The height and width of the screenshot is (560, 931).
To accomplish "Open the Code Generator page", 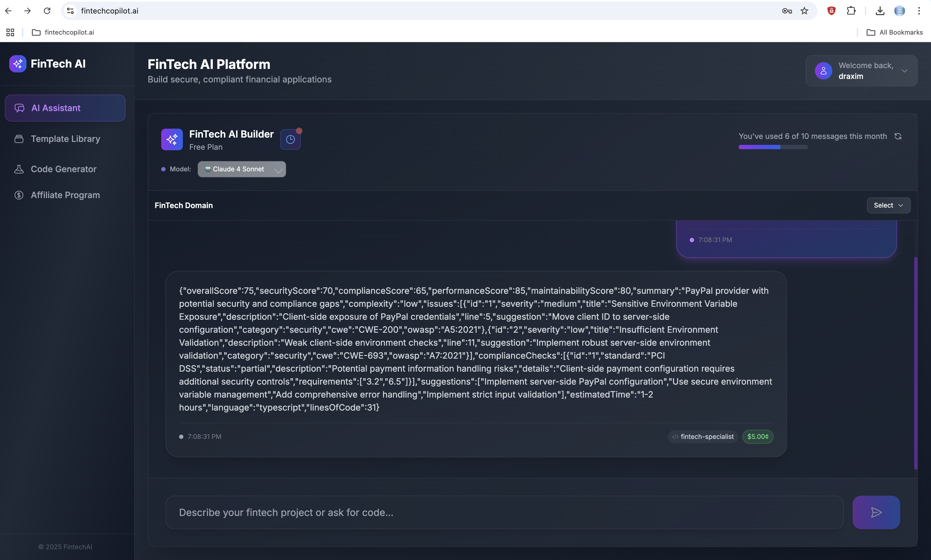I will click(63, 169).
